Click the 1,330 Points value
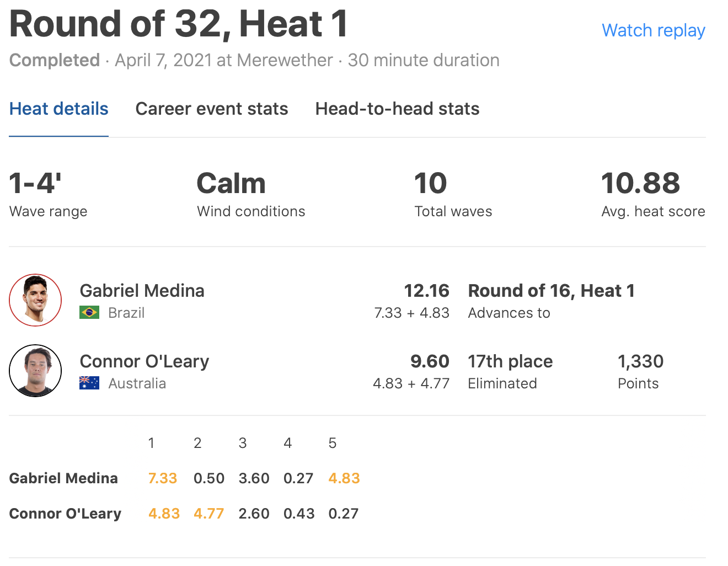This screenshot has width=728, height=566. click(x=640, y=361)
